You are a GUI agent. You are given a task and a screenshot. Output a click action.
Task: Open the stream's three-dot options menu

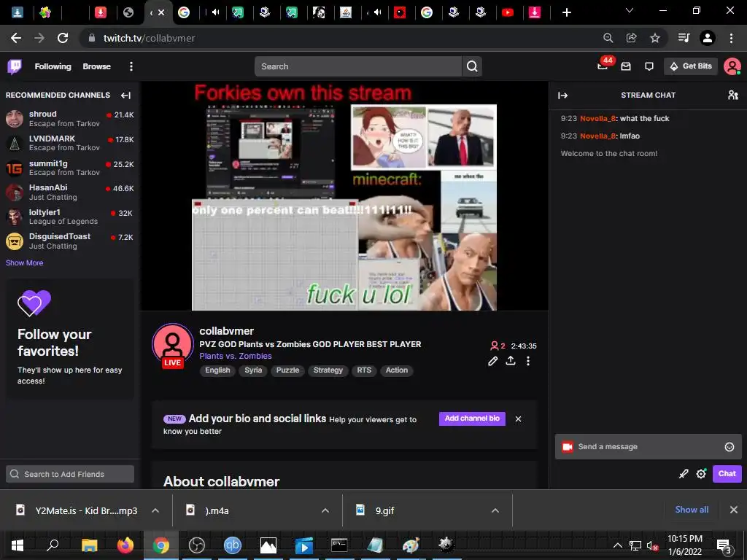coord(528,361)
